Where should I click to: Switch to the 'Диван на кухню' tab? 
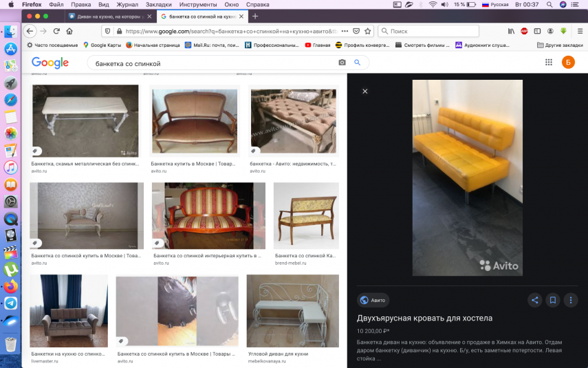[109, 17]
